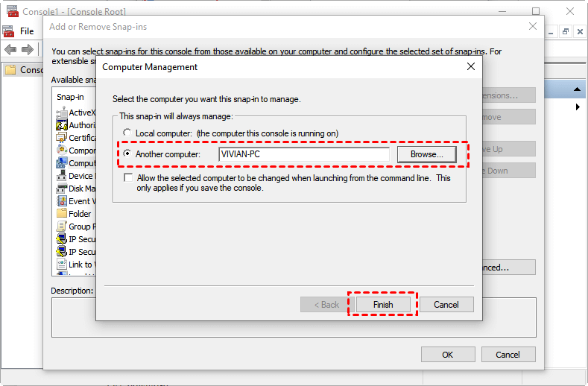Click the Browse button

click(x=426, y=154)
